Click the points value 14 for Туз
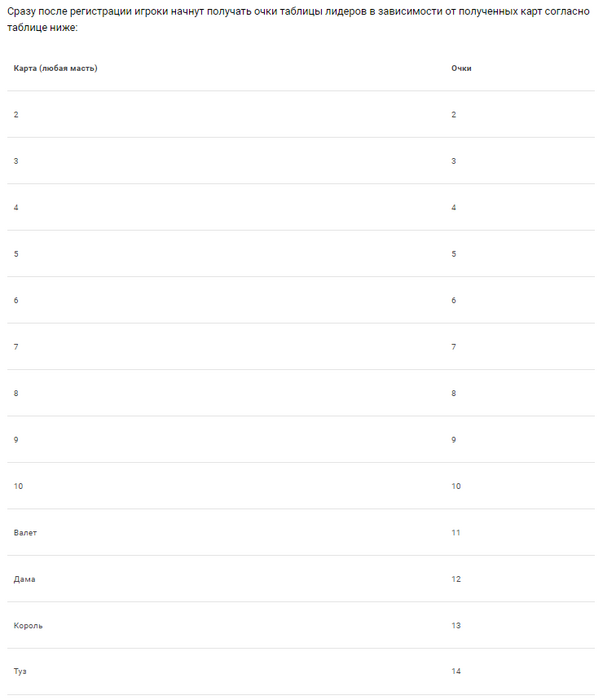This screenshot has height=700, width=603. coord(456,672)
